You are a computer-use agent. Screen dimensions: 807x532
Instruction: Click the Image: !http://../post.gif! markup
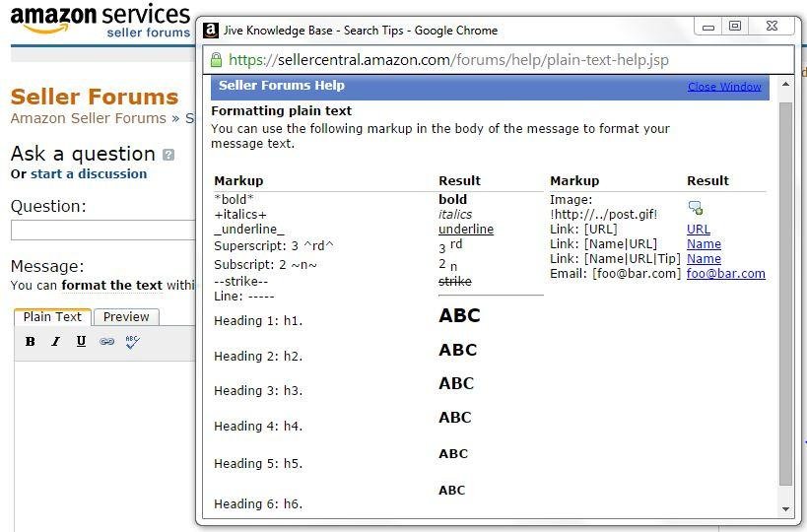click(604, 207)
